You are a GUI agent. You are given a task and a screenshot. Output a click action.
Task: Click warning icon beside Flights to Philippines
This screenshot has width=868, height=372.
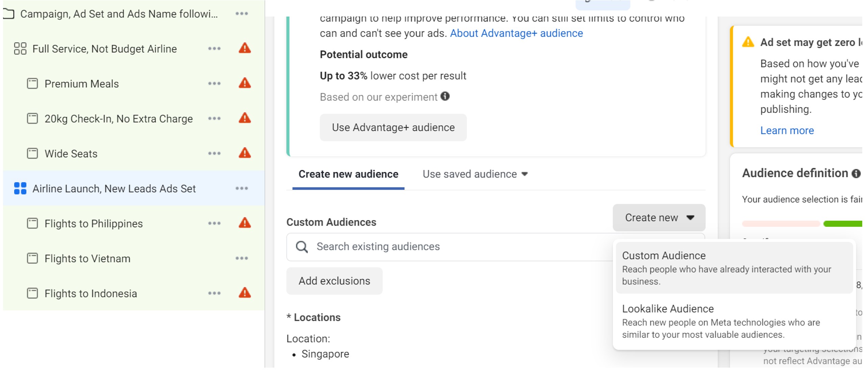click(245, 223)
